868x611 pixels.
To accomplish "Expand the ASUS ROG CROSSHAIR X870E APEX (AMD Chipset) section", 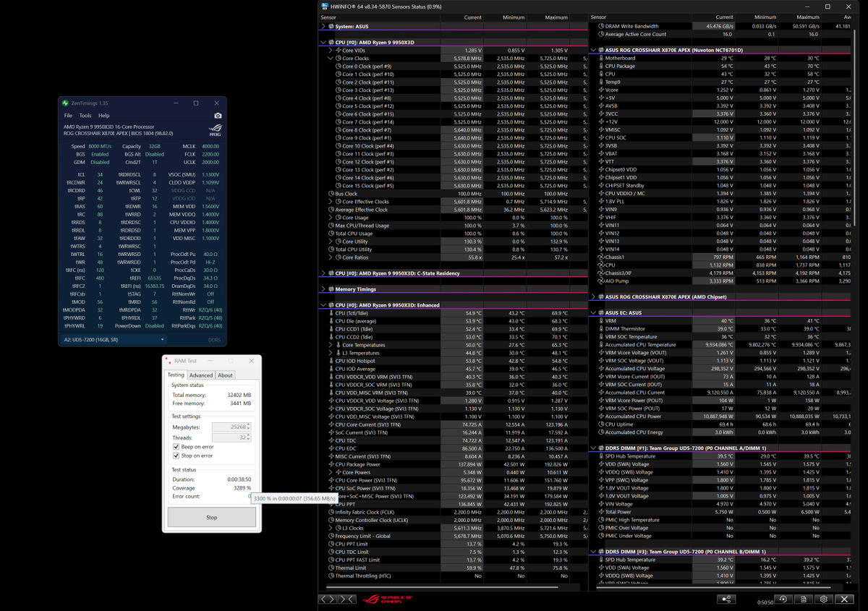I will point(593,297).
